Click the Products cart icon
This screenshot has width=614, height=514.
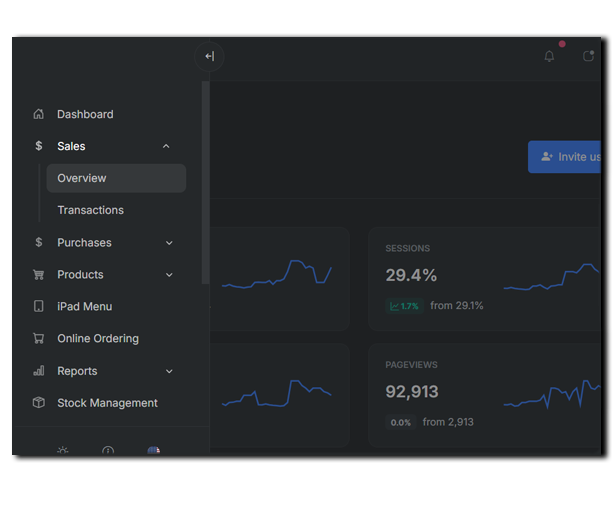(39, 275)
